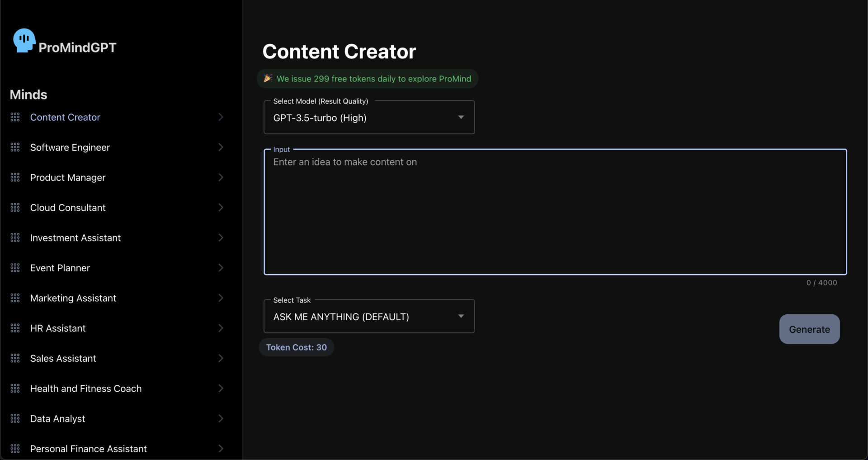Click grid icon beside Event Planner
Image resolution: width=868 pixels, height=460 pixels.
tap(15, 268)
